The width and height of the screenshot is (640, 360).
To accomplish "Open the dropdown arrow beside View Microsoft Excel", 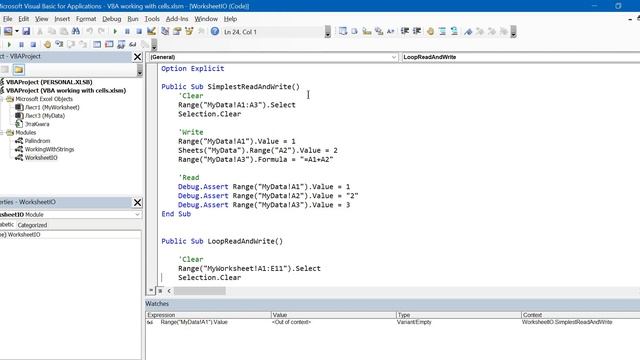I will coord(17,31).
